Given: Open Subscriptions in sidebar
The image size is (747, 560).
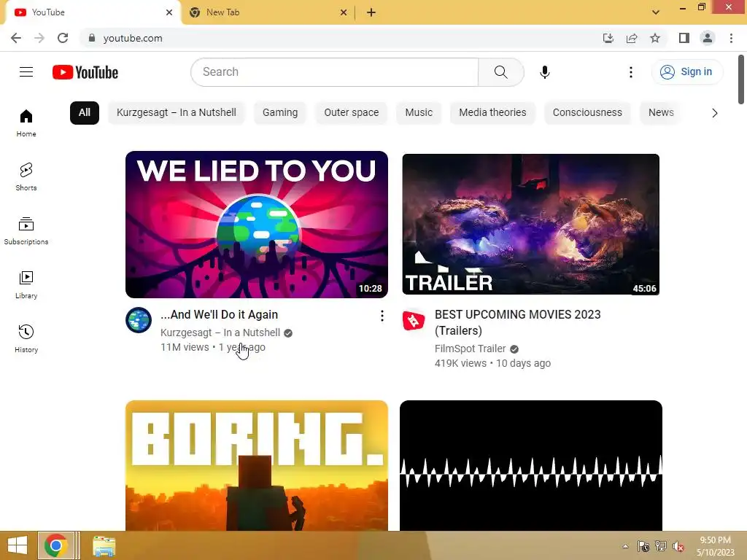Looking at the screenshot, I should pyautogui.click(x=26, y=231).
